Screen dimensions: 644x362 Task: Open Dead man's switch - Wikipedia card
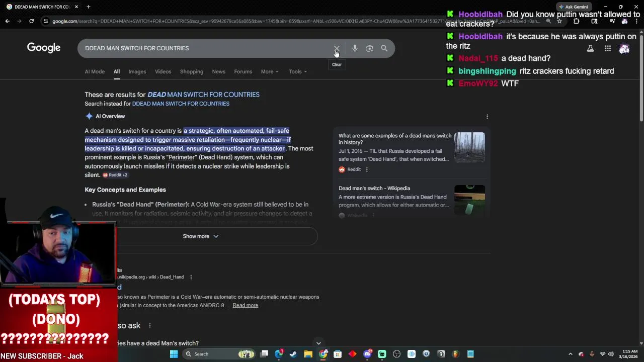pyautogui.click(x=374, y=188)
